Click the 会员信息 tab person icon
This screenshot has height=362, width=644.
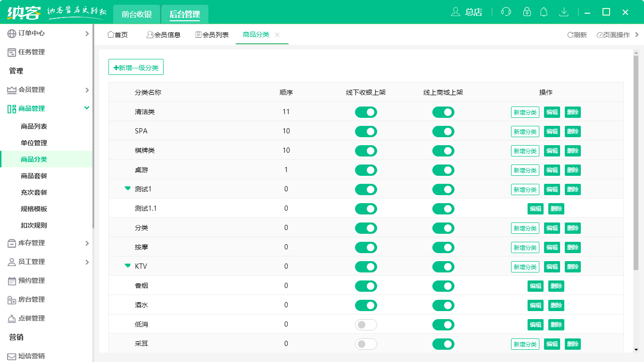pos(150,34)
